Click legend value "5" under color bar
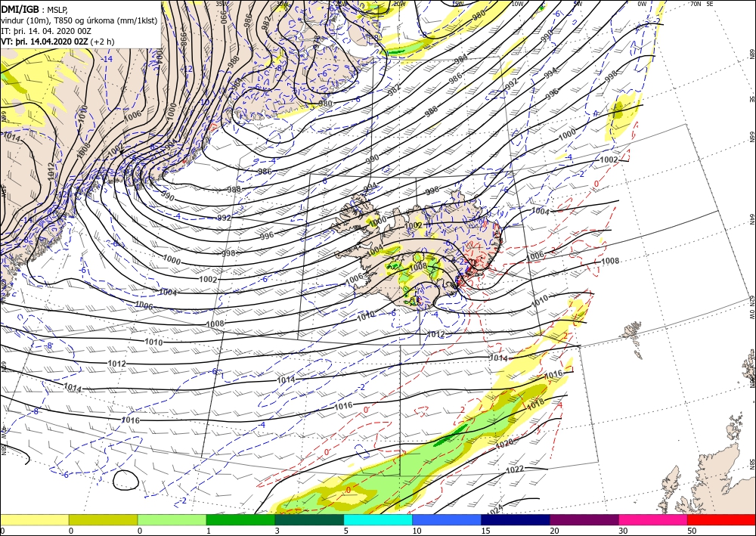 pyautogui.click(x=345, y=531)
